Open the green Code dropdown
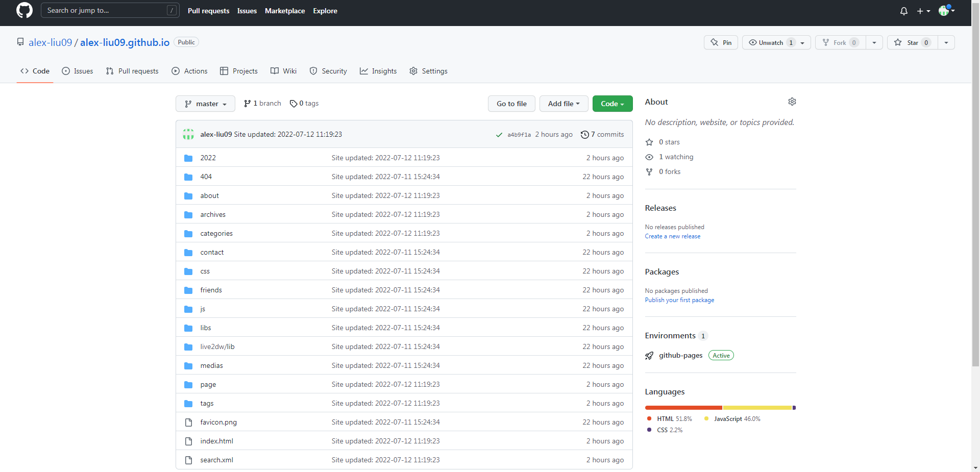Screen dimensions: 980x472 (x=612, y=104)
